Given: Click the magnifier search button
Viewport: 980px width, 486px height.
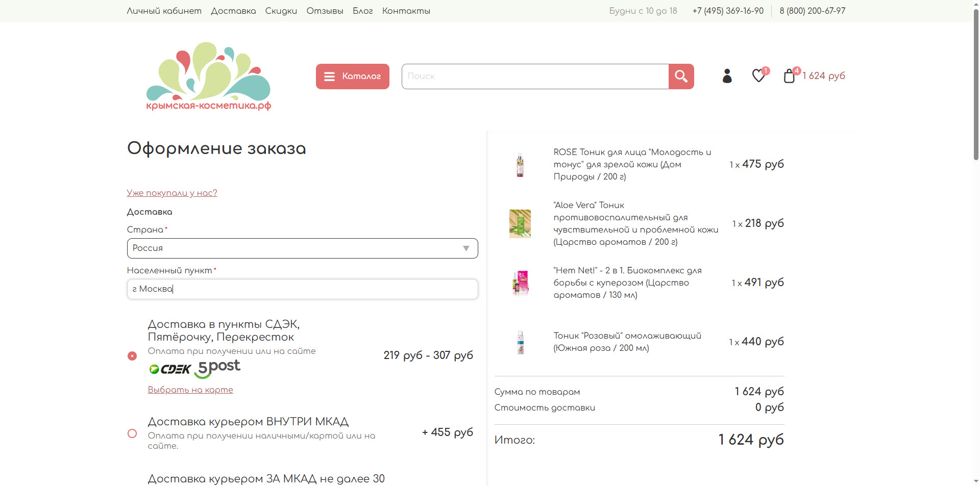Looking at the screenshot, I should pos(681,76).
